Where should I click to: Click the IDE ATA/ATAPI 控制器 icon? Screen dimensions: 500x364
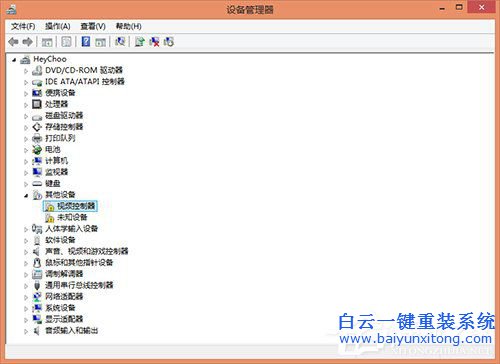tap(37, 82)
